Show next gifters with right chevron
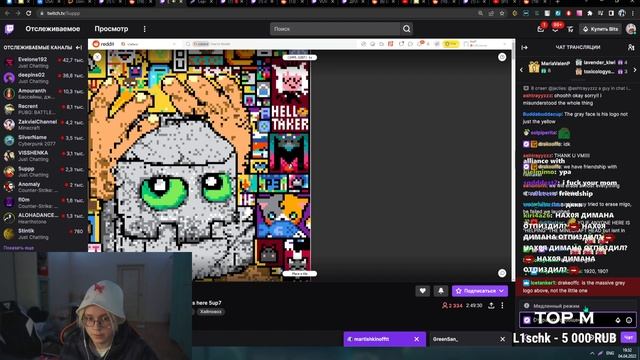The height and width of the screenshot is (360, 640). [x=635, y=70]
